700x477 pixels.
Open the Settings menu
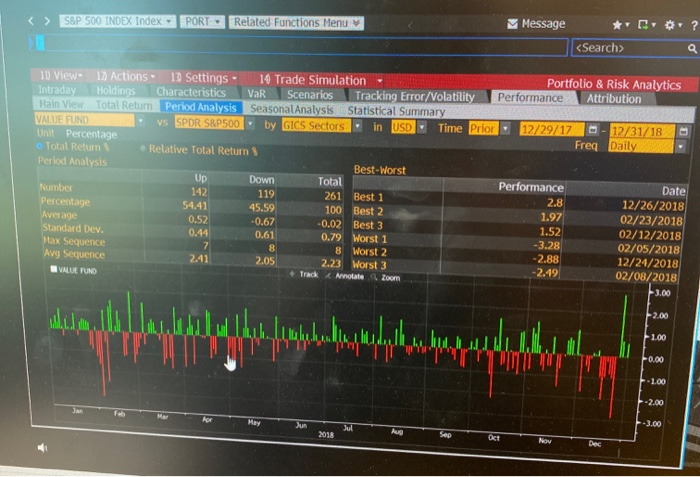pyautogui.click(x=203, y=78)
